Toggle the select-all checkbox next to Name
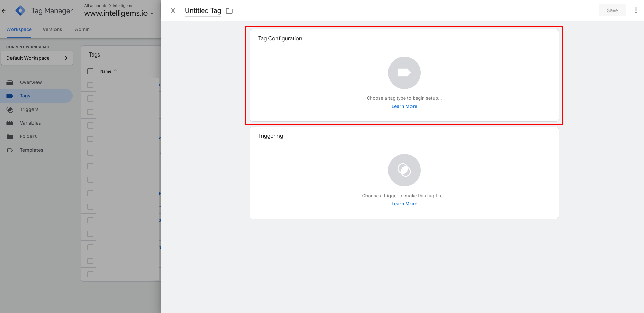Viewport: 644px width, 313px height. (x=90, y=71)
